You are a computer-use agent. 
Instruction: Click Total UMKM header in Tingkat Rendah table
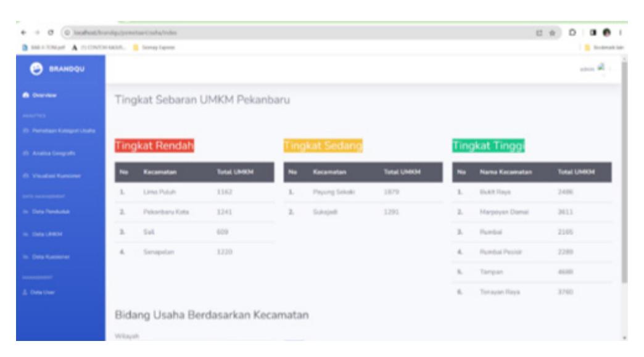[x=236, y=172]
